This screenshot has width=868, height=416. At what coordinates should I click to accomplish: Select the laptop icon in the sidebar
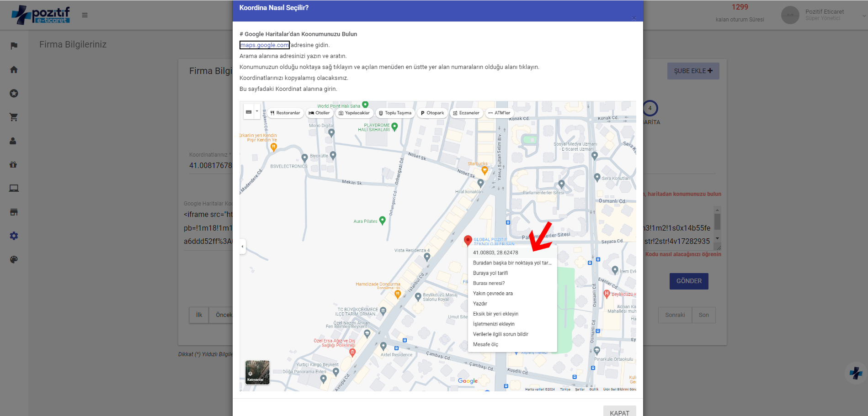coord(14,188)
